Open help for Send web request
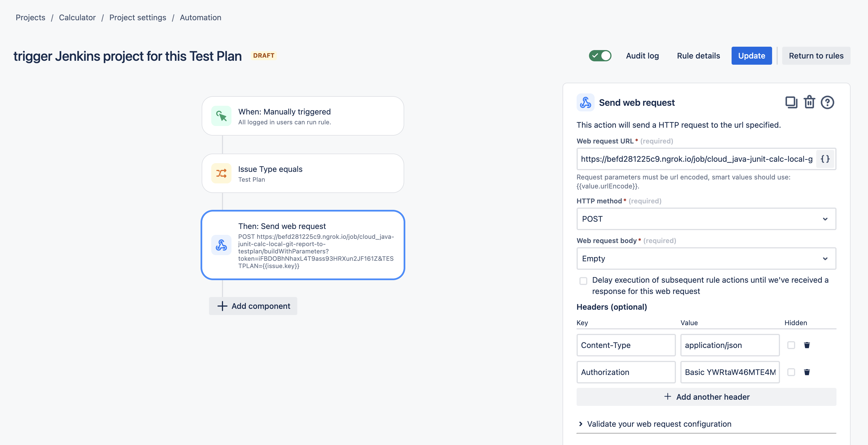The width and height of the screenshot is (868, 445). pyautogui.click(x=827, y=102)
